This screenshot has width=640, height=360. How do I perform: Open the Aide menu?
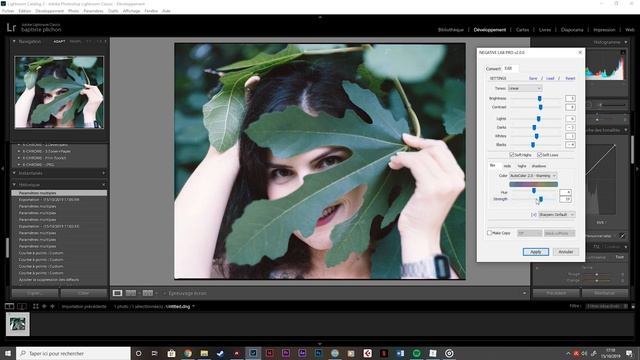[166, 11]
